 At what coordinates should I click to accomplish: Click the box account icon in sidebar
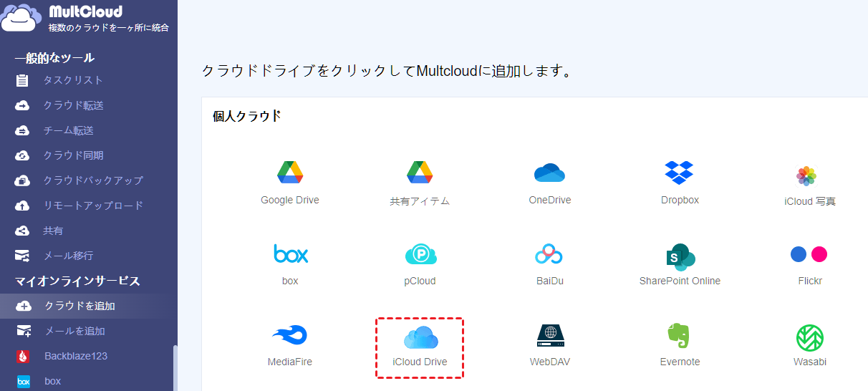(x=23, y=381)
